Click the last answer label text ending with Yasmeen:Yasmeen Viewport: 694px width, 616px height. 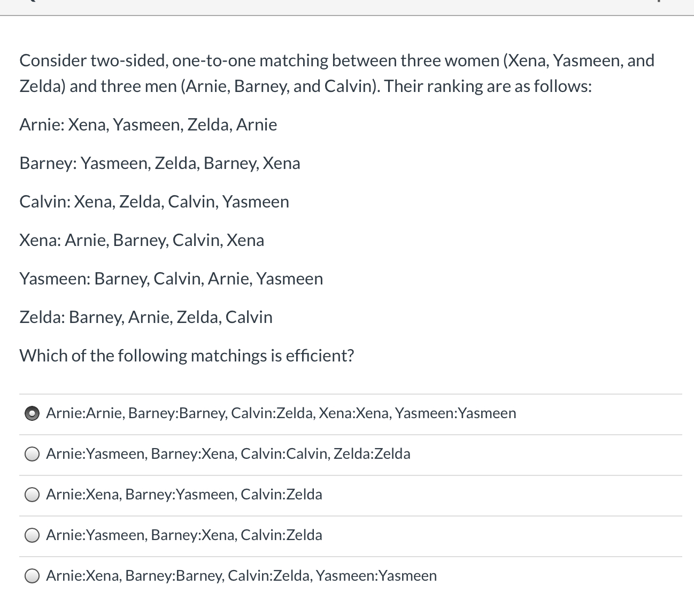(241, 576)
